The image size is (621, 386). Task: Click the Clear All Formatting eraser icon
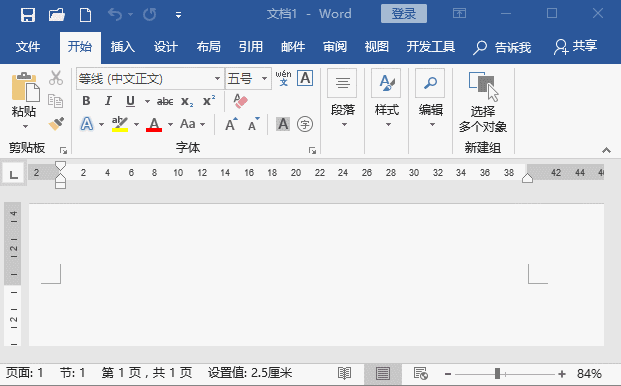[x=240, y=101]
